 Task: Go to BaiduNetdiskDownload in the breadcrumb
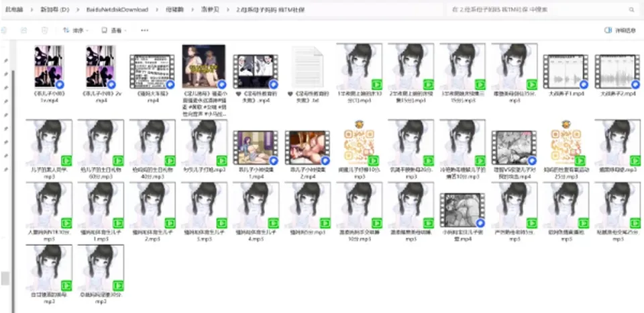coord(117,9)
